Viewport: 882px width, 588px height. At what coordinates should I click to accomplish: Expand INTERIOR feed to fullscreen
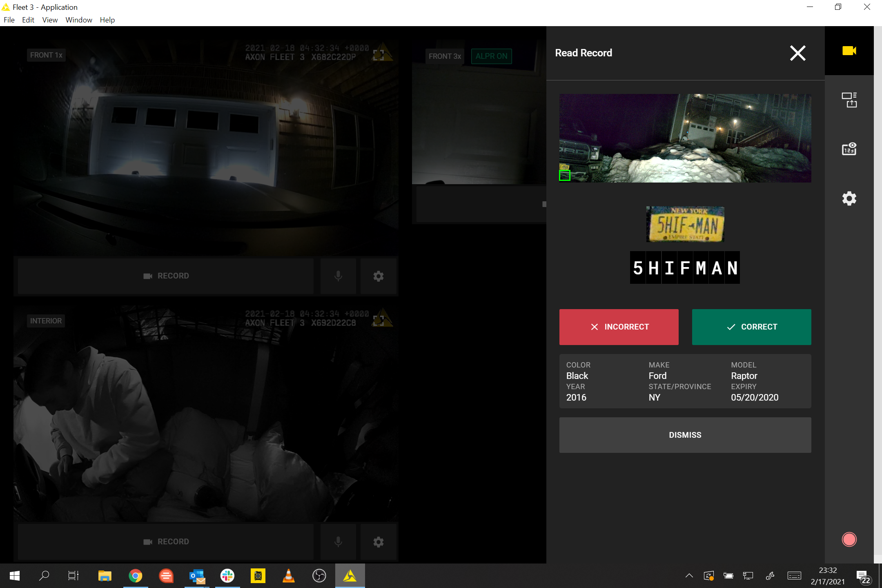[378, 321]
